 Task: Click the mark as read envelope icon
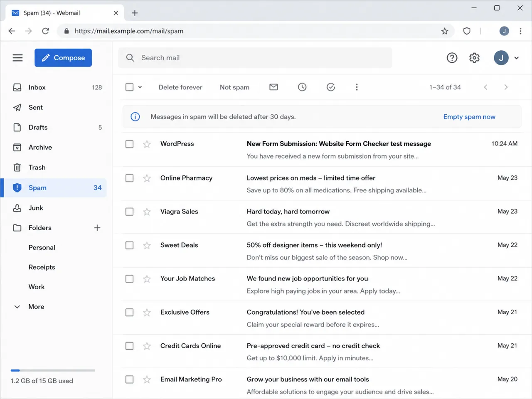point(273,87)
